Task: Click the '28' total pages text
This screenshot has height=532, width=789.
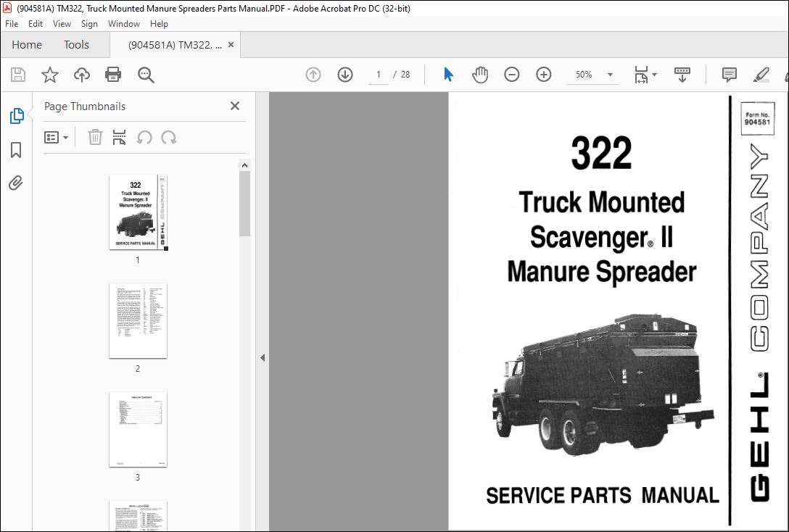Action: [405, 75]
